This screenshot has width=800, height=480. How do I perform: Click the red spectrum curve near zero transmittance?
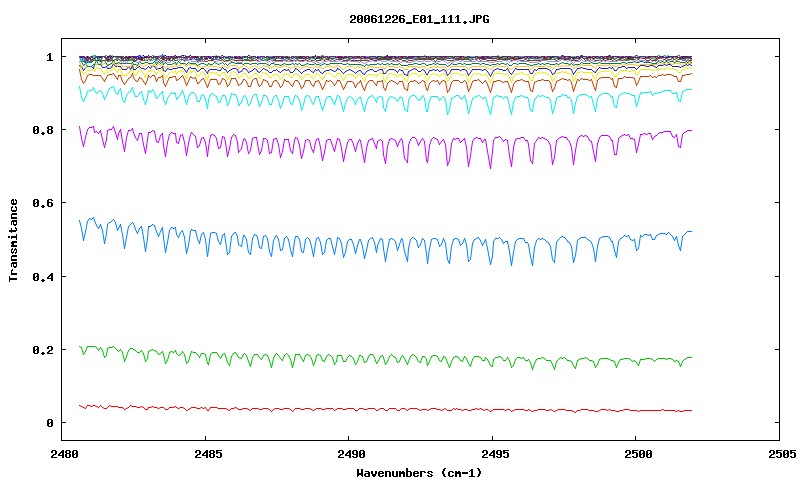click(388, 409)
